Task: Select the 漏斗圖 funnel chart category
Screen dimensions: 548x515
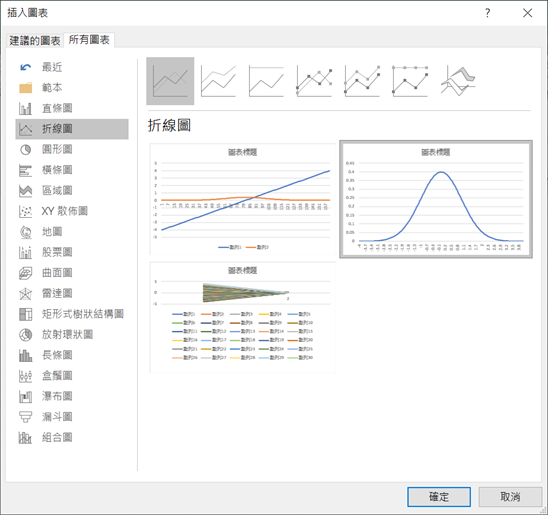Action: coord(72,417)
